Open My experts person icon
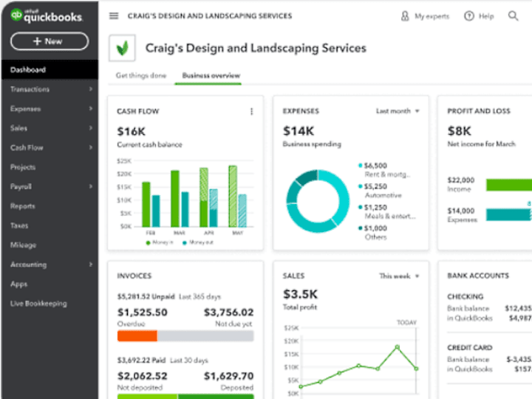 (x=405, y=16)
